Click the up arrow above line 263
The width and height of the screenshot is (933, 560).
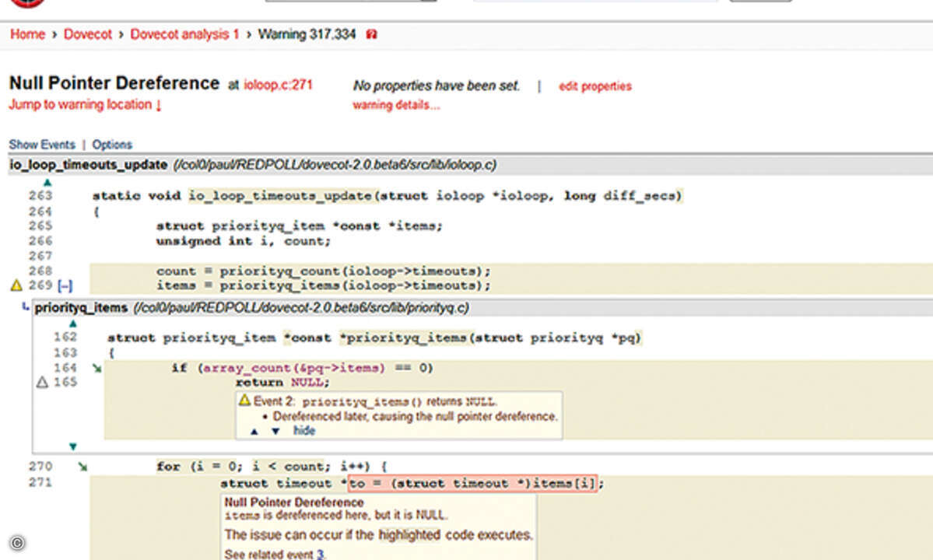pyautogui.click(x=47, y=183)
